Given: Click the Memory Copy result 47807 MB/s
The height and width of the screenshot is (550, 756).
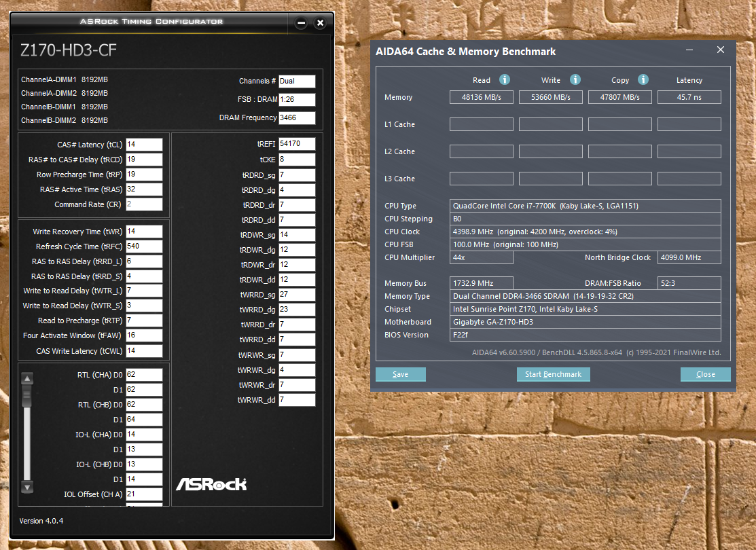Looking at the screenshot, I should (x=620, y=97).
